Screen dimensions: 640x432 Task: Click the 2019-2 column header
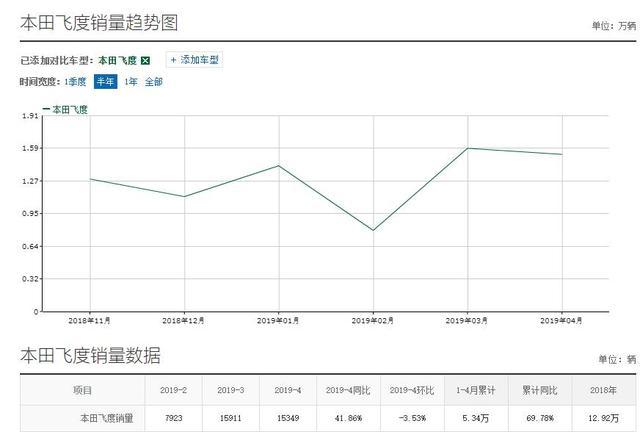click(x=173, y=390)
